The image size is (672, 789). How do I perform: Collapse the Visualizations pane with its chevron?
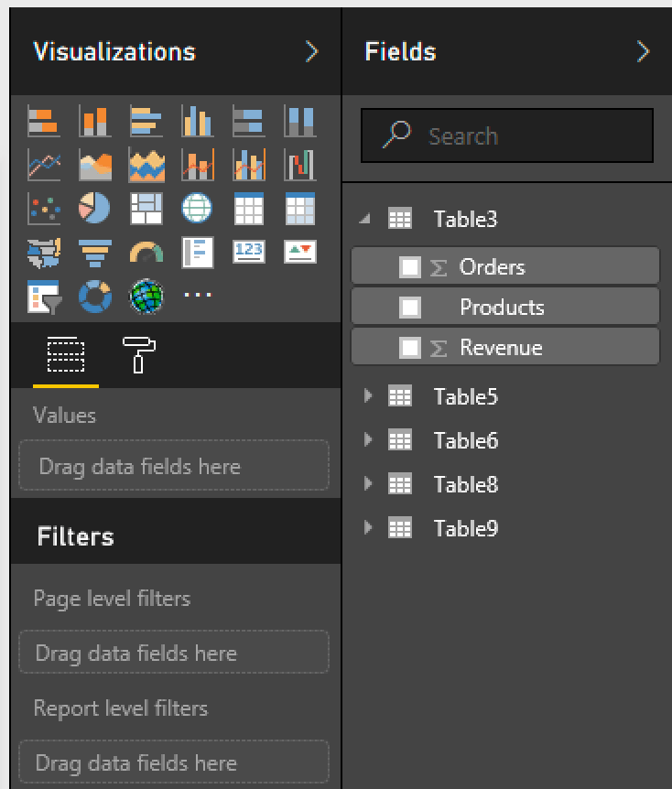pos(311,52)
